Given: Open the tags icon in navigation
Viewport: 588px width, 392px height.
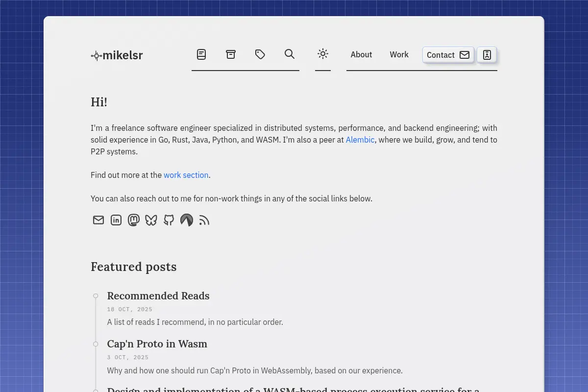Looking at the screenshot, I should click(x=260, y=54).
